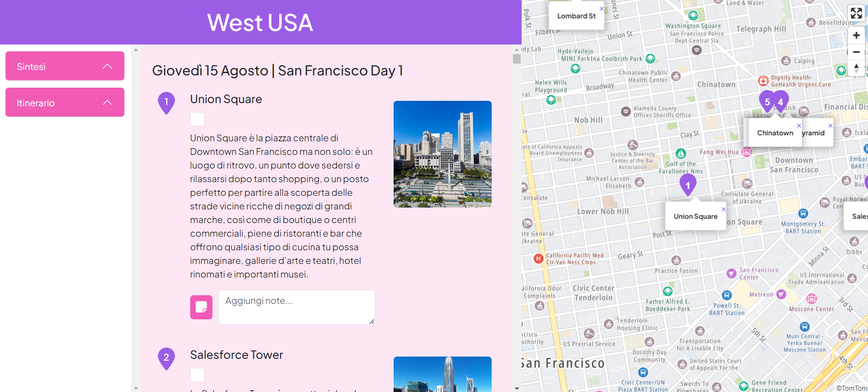Check the Union Square visited checkbox
This screenshot has height=392, width=868.
click(197, 119)
